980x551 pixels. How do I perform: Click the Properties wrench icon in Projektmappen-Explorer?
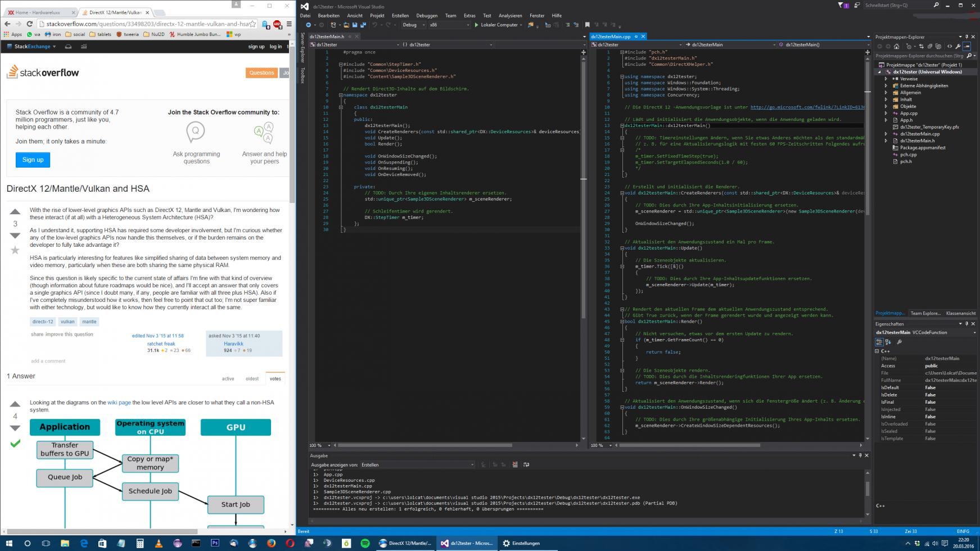coord(958,46)
